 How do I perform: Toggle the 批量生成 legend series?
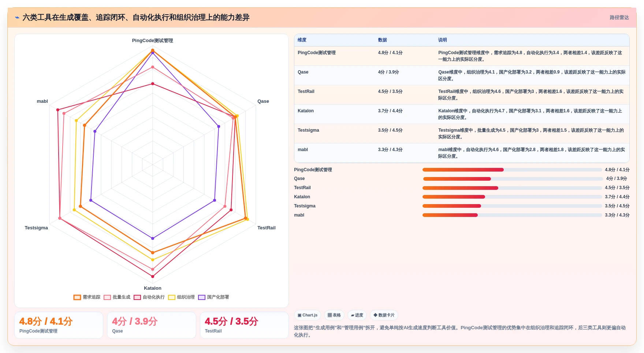tap(117, 297)
